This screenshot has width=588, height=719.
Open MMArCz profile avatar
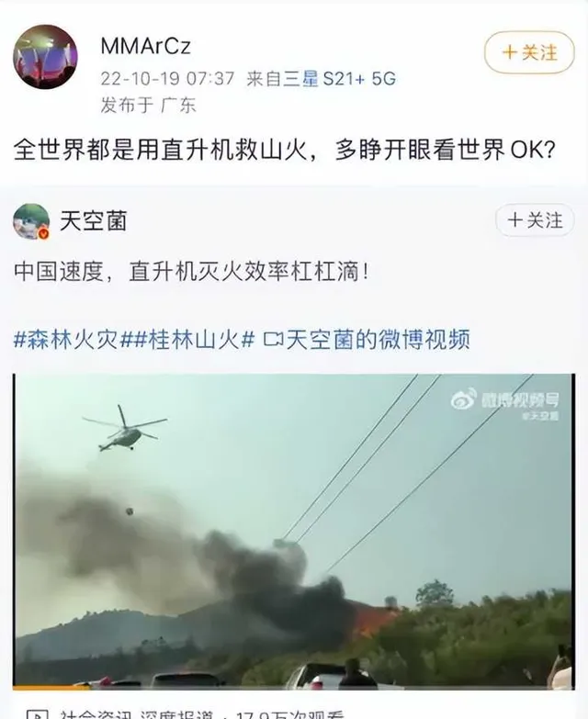45,57
